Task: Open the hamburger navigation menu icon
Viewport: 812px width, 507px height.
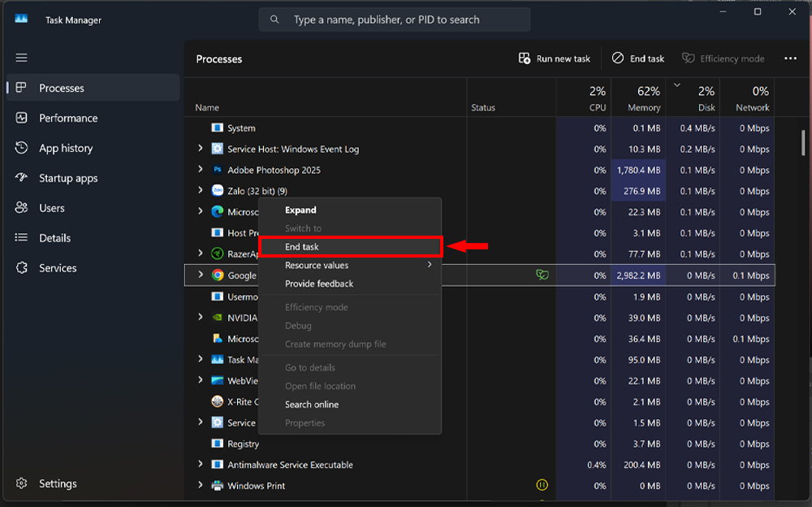Action: point(22,58)
